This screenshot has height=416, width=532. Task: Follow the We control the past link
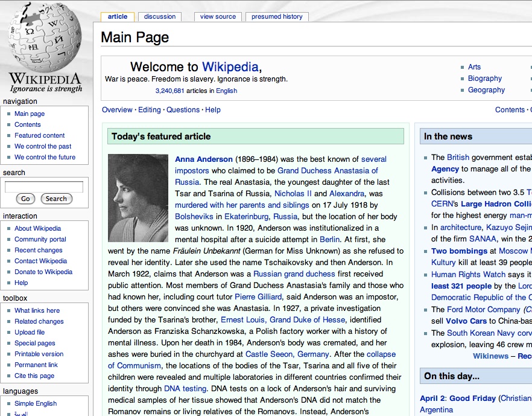click(43, 146)
